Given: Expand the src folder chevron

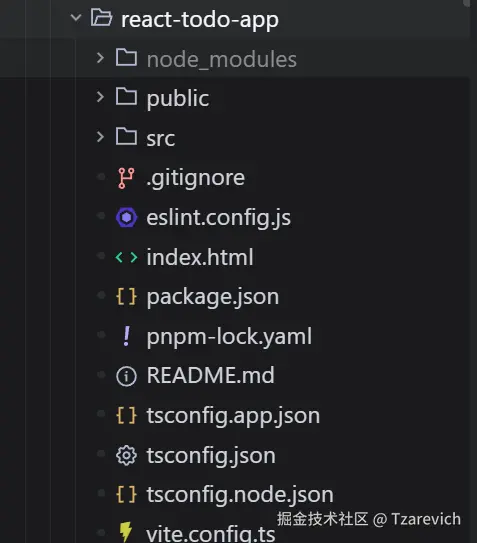Looking at the screenshot, I should 100,137.
